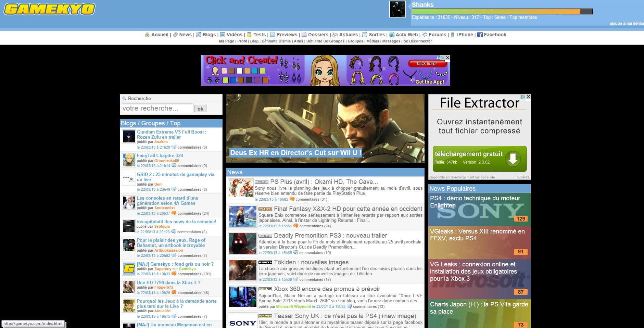Viewport: 644px width, 328px height.
Task: Open Final Fantasy X&X-2 HD news headline
Action: click(348, 209)
